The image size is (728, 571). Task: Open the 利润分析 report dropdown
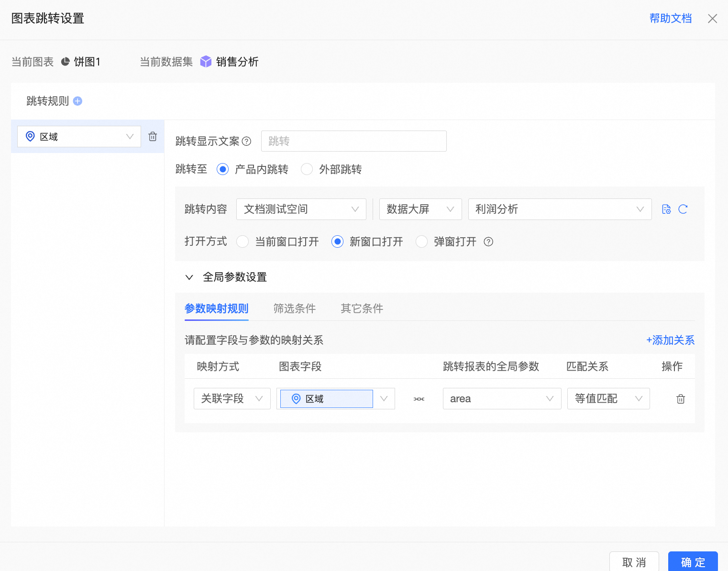(x=560, y=209)
